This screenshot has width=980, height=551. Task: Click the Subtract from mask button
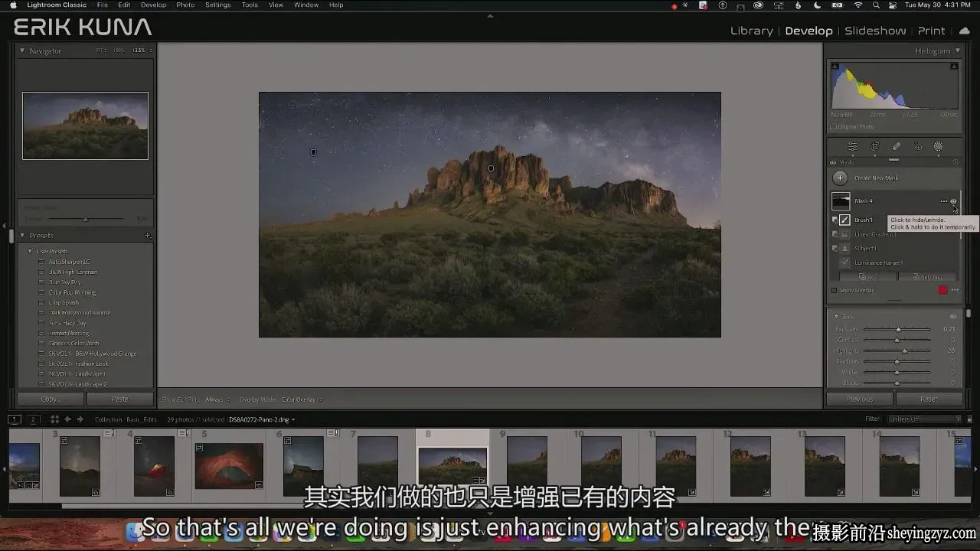[926, 276]
